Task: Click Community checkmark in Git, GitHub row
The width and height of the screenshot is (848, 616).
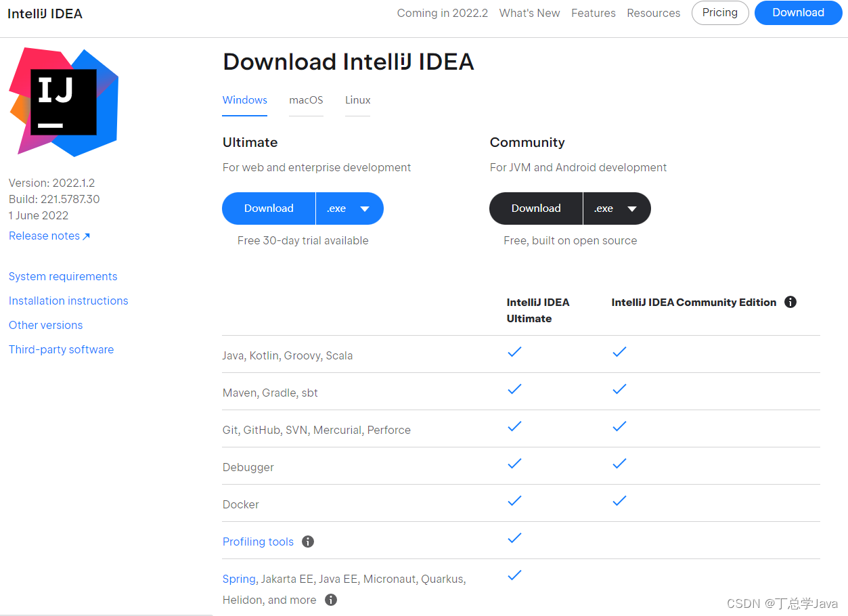Action: (619, 426)
